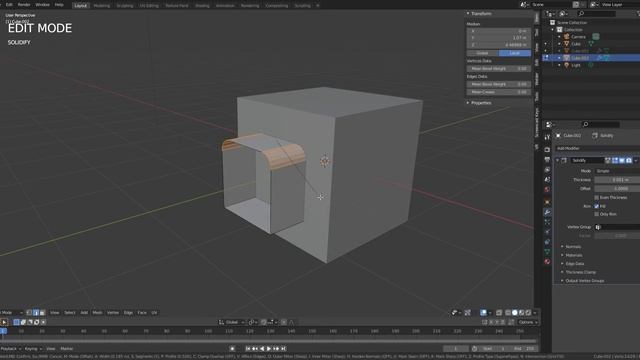Screen dimensions: 640x360
Task: Switch to face select mode
Action: click(x=42, y=313)
